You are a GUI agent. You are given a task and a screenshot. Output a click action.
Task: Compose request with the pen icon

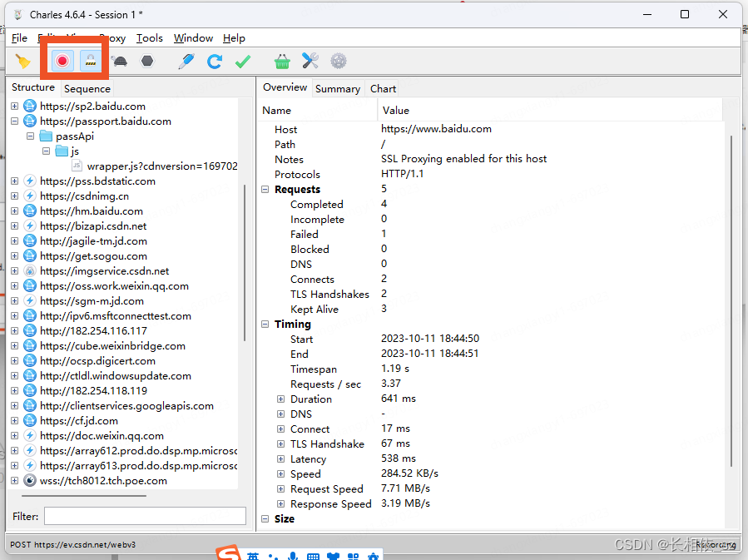(x=186, y=61)
